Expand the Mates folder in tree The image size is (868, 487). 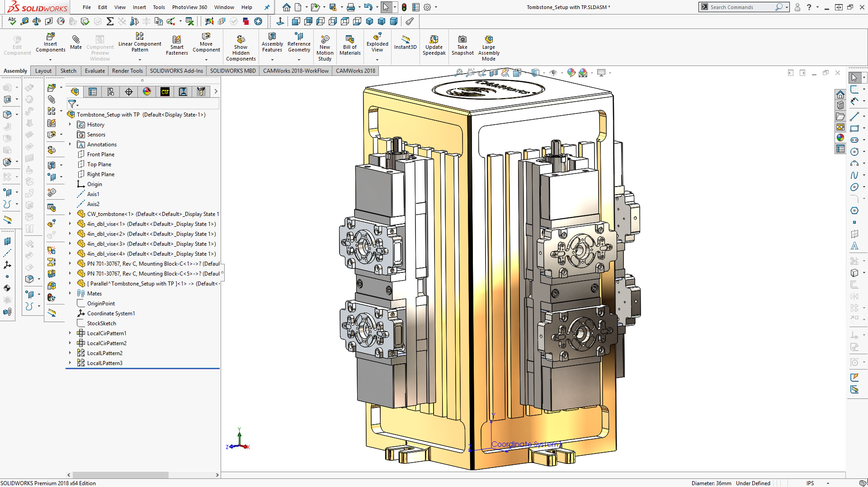click(x=70, y=294)
